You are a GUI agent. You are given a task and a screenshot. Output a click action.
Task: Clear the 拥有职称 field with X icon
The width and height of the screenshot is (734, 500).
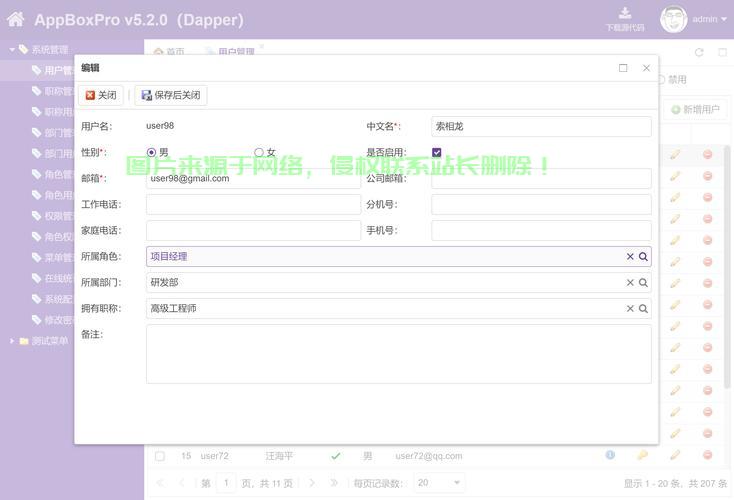pyautogui.click(x=630, y=309)
